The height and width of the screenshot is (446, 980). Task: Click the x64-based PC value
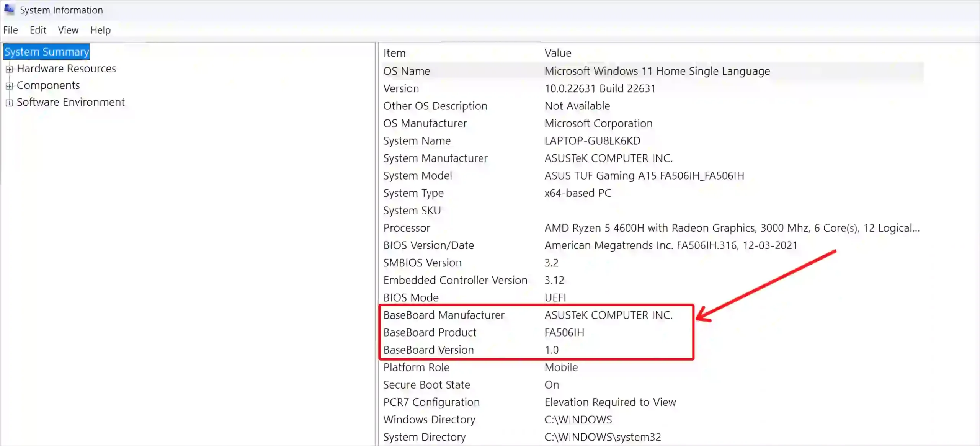[578, 193]
